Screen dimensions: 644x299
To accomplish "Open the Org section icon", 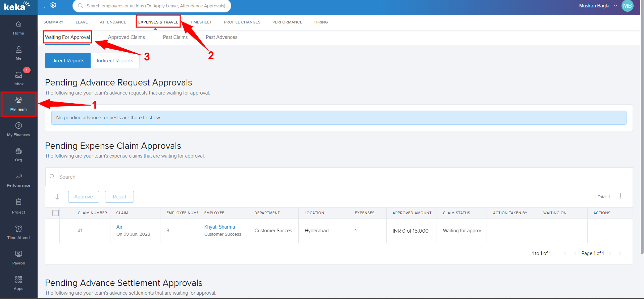I will (x=18, y=155).
